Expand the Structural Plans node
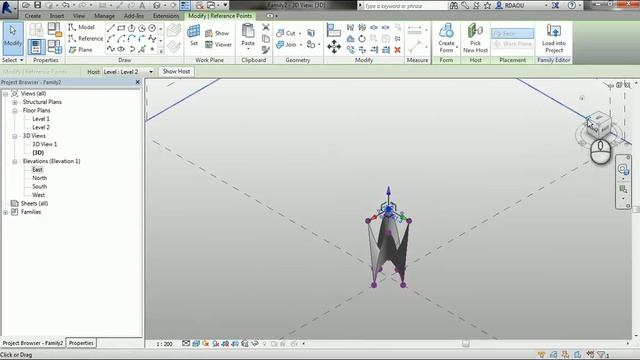This screenshot has width=640, height=360. [x=15, y=102]
